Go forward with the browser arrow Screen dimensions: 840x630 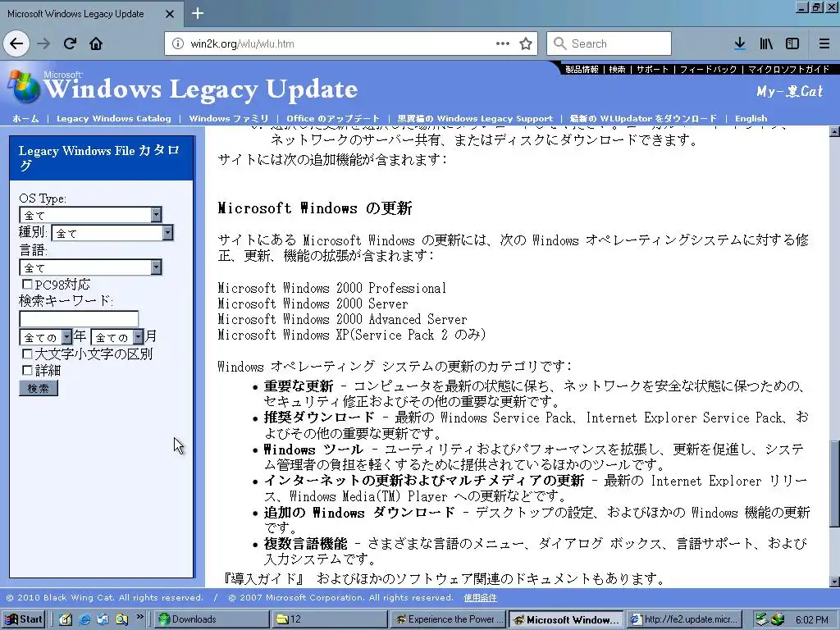pos(44,43)
